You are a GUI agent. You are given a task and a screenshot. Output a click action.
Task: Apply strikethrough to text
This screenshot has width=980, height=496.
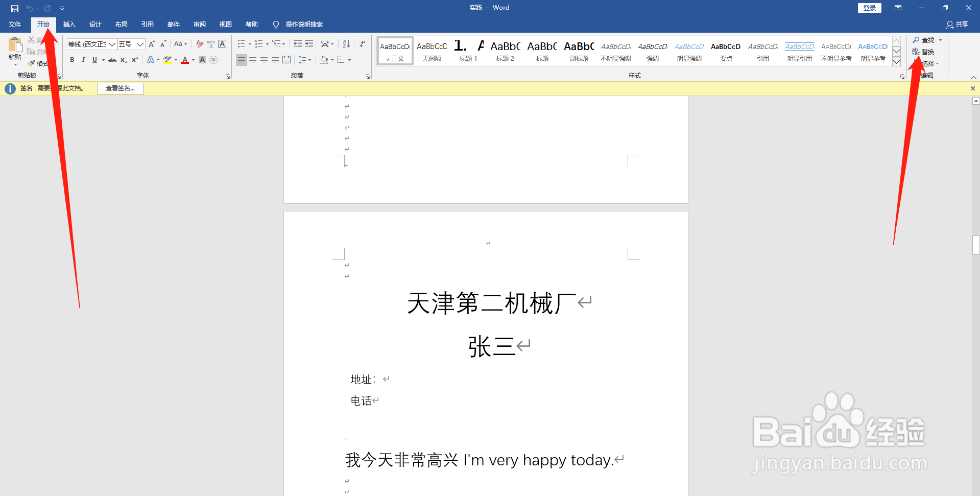click(112, 60)
